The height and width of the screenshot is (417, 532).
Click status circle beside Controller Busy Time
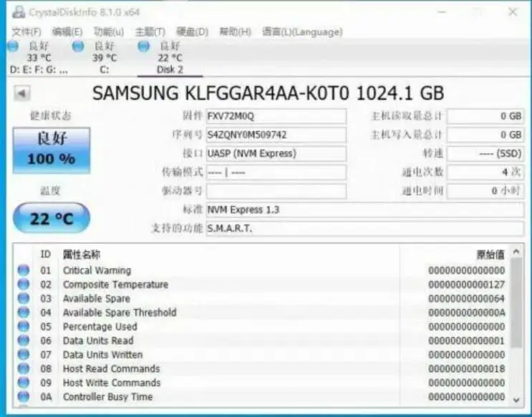pos(24,397)
